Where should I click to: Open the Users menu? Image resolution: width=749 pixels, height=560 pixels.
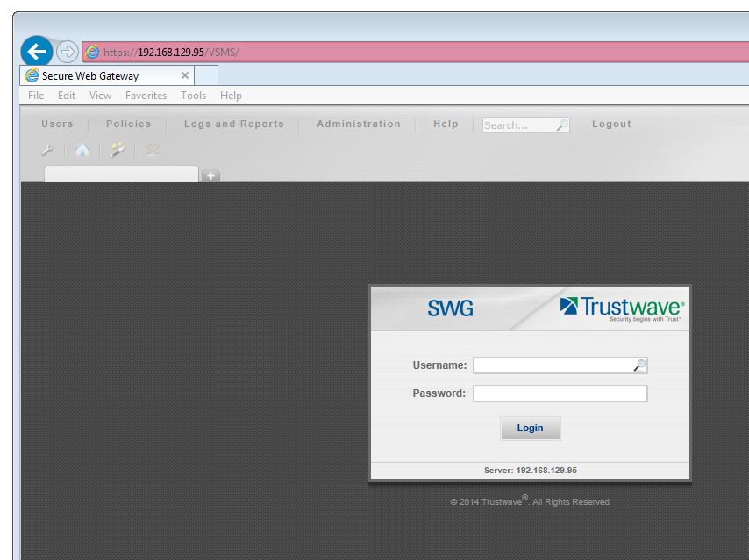pyautogui.click(x=58, y=124)
